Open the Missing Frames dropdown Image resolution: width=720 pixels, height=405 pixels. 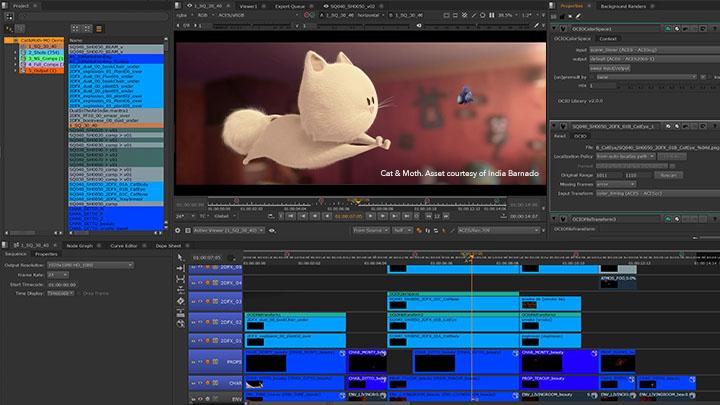click(x=616, y=184)
